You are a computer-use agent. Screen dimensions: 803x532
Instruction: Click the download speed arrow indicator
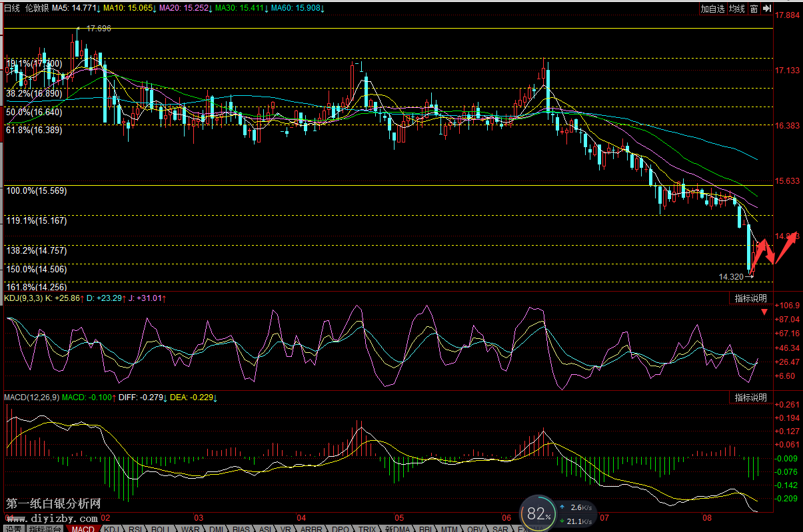point(563,521)
